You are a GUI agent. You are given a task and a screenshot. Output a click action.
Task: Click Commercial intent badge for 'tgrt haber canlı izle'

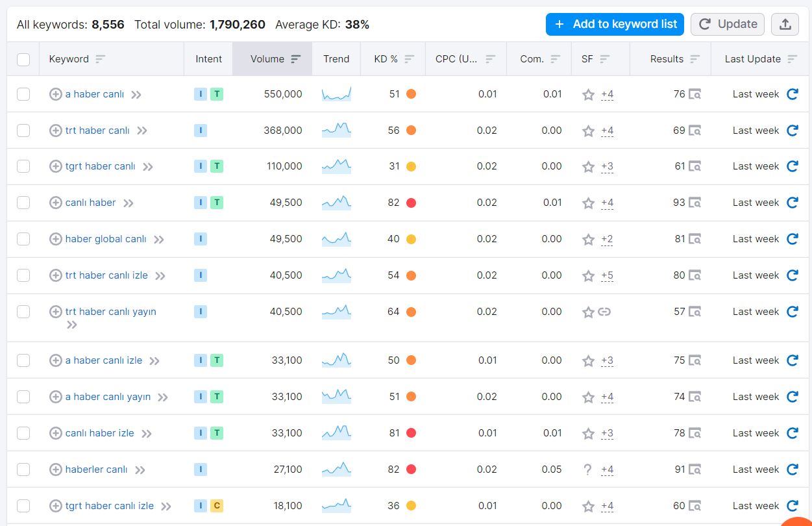tap(217, 506)
